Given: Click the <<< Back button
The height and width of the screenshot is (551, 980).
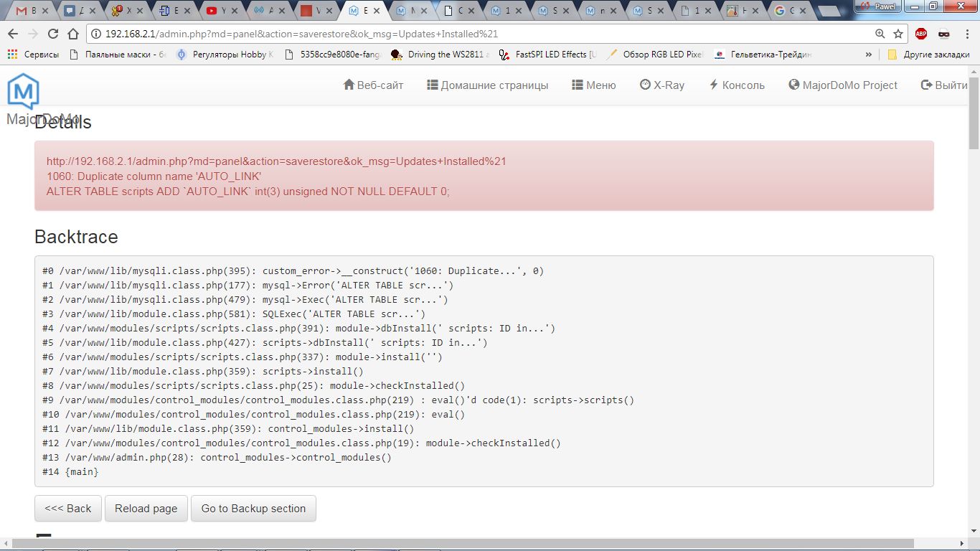Looking at the screenshot, I should (68, 508).
